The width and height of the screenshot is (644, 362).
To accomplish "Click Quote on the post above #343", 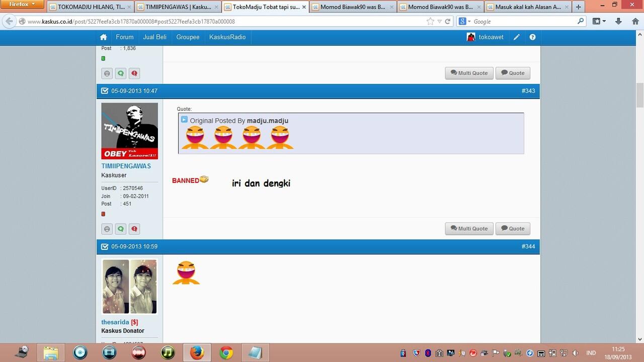I will [513, 73].
